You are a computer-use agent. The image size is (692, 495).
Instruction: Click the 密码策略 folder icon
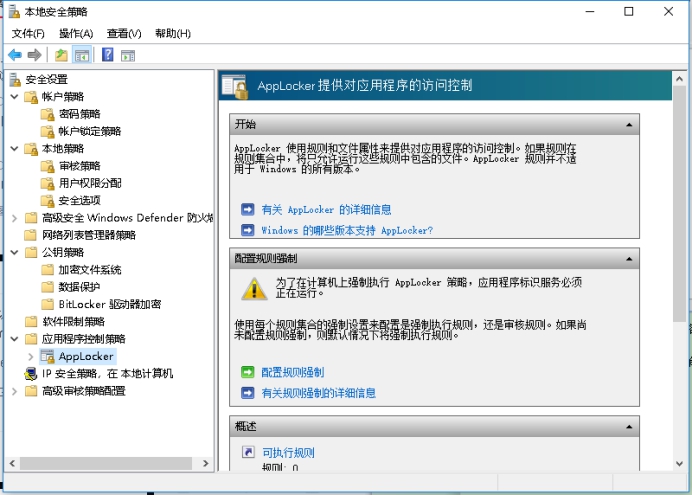pos(47,114)
